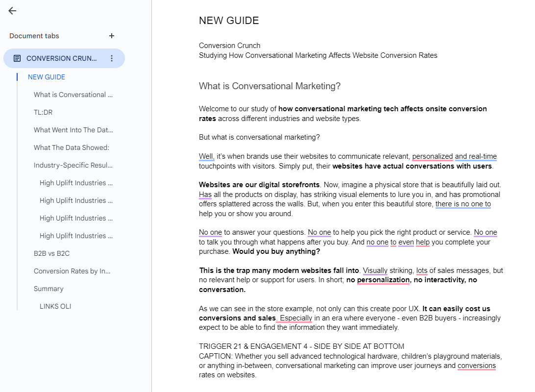The image size is (535, 392).
Task: Navigate to TL:DR in the outline
Action: [43, 112]
